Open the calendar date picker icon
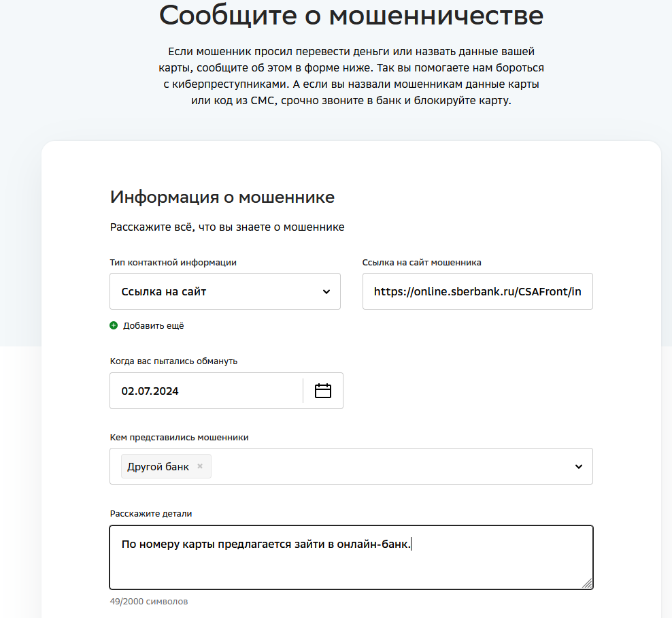The height and width of the screenshot is (618, 672). (x=322, y=391)
